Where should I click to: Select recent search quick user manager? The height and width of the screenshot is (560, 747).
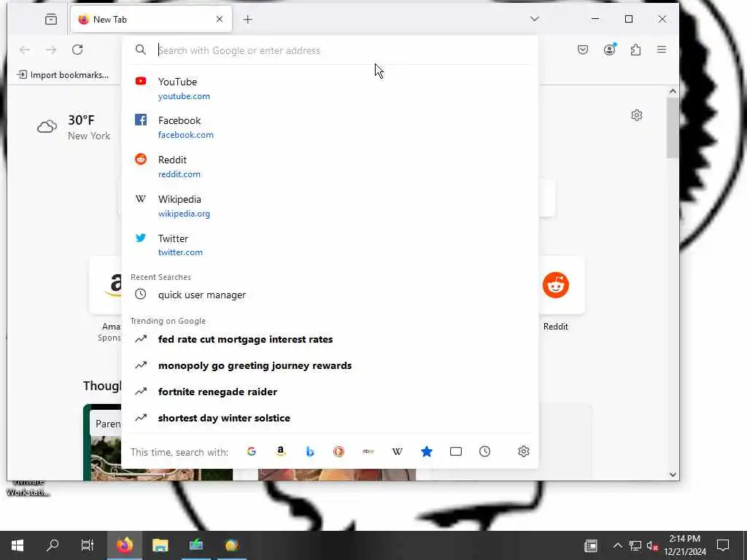pyautogui.click(x=330, y=295)
